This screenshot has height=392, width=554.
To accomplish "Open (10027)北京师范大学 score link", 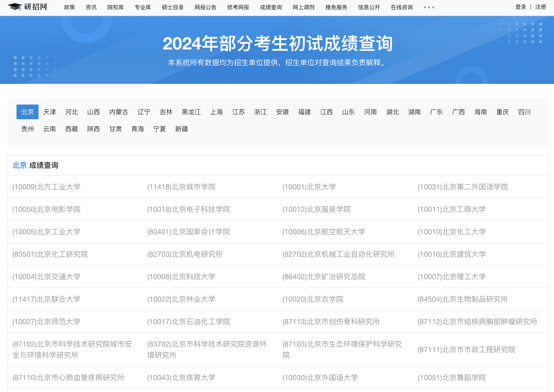I will tap(46, 322).
